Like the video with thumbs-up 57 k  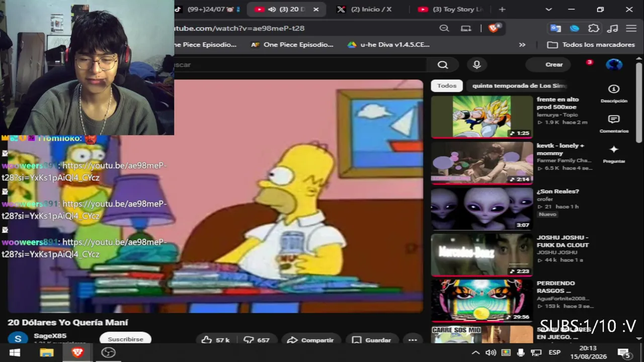point(216,340)
